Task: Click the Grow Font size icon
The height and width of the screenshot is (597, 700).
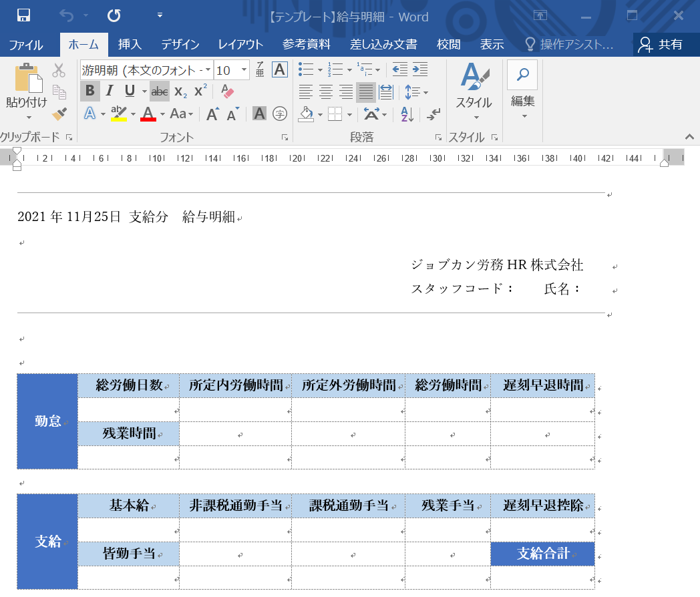Action: coord(212,114)
